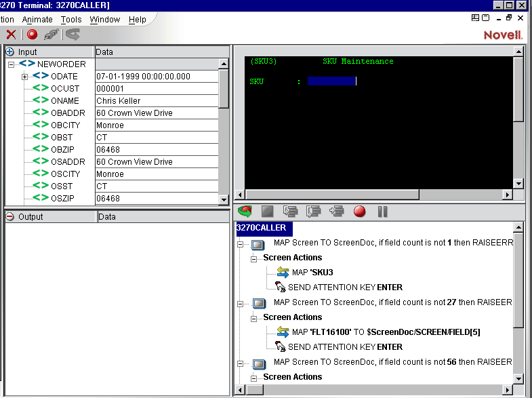Click action tree horizontal scrollbar left arrow
Screen dimensions: 532x398
click(240, 390)
